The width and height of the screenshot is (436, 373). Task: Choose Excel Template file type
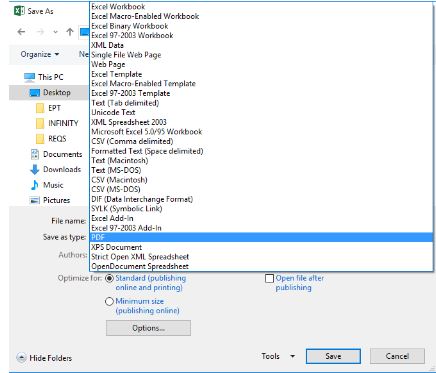coord(262,74)
